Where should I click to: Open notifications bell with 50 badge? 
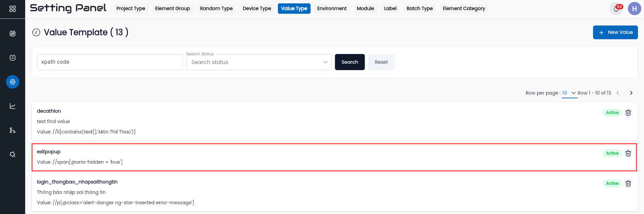(x=616, y=9)
